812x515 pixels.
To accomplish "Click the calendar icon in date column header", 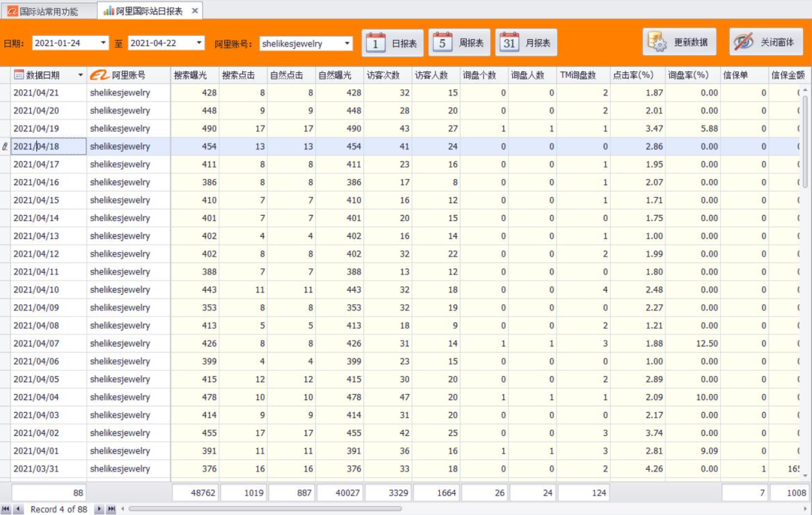I will 19,75.
